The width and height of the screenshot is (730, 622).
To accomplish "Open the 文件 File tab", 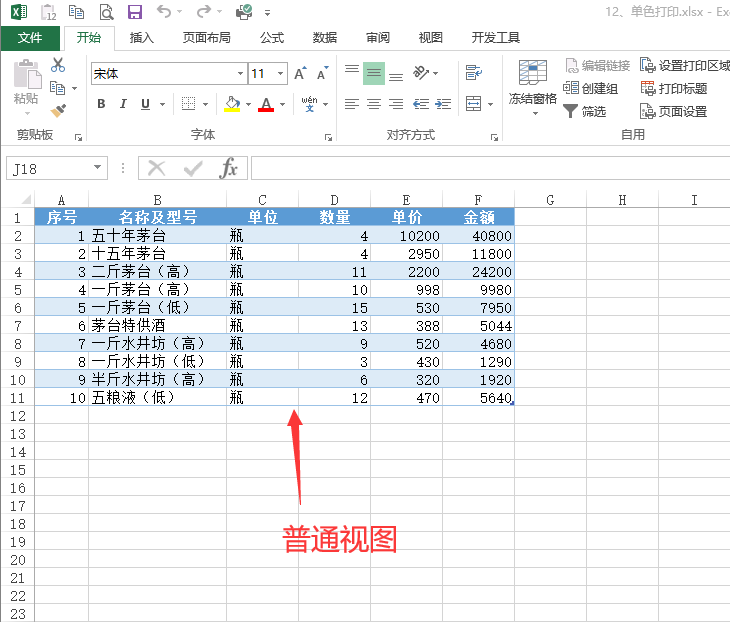I will (30, 38).
